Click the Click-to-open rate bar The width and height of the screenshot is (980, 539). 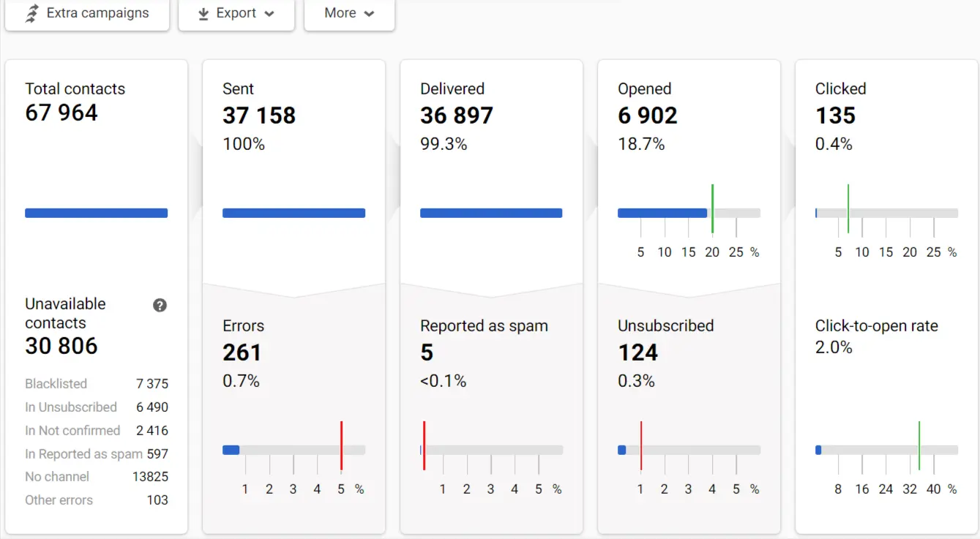886,450
